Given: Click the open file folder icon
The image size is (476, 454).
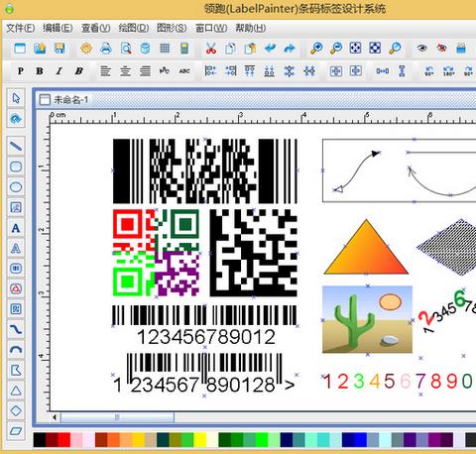Looking at the screenshot, I should coord(40,49).
